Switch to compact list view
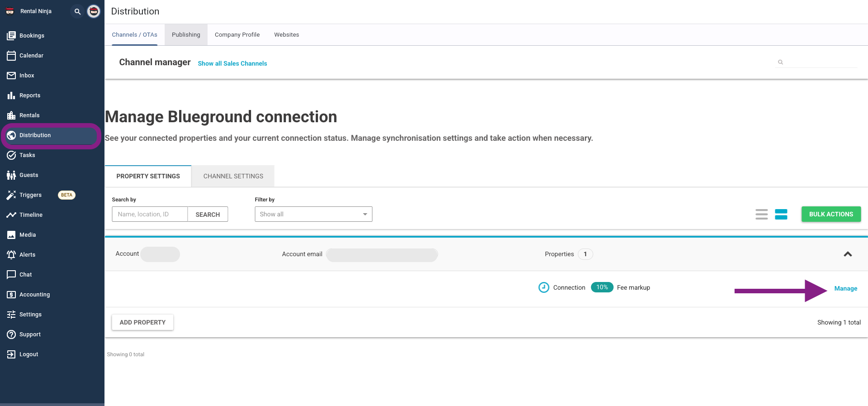868x406 pixels. point(761,214)
